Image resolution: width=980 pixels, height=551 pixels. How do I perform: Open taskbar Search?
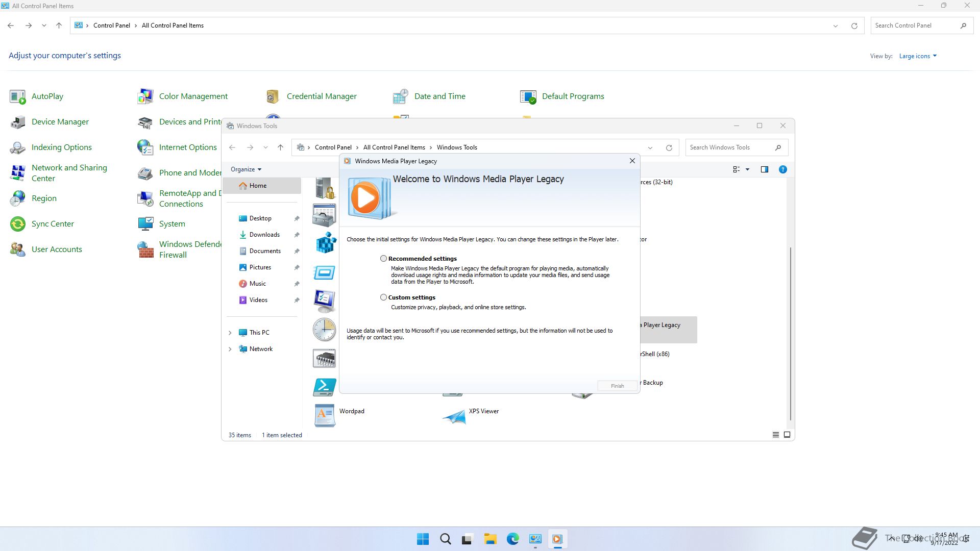[445, 539]
